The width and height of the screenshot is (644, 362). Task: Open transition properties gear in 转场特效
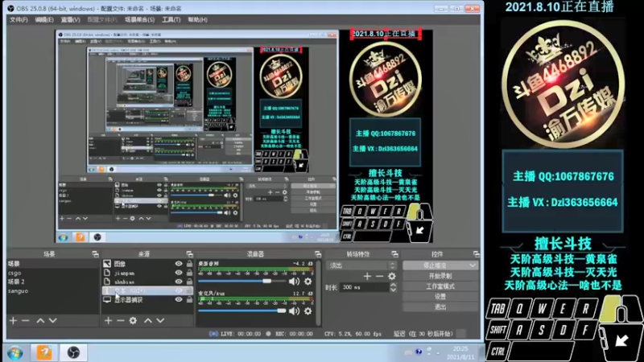coord(392,276)
